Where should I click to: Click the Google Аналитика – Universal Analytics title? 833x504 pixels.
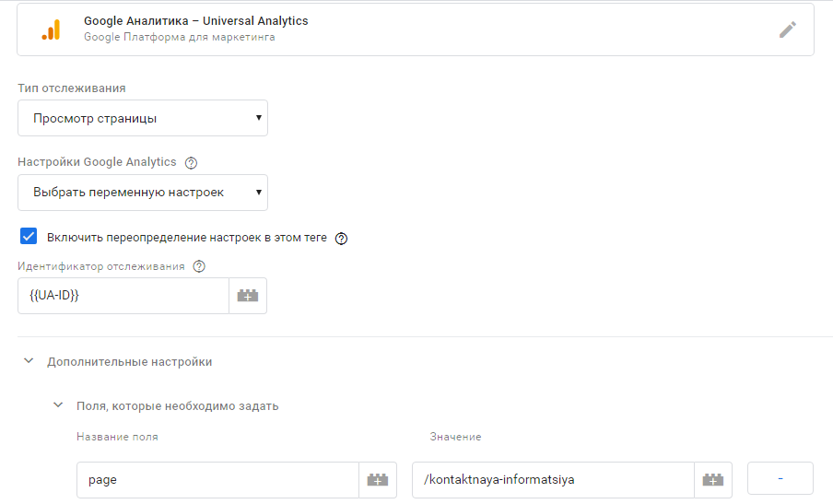[x=195, y=20]
